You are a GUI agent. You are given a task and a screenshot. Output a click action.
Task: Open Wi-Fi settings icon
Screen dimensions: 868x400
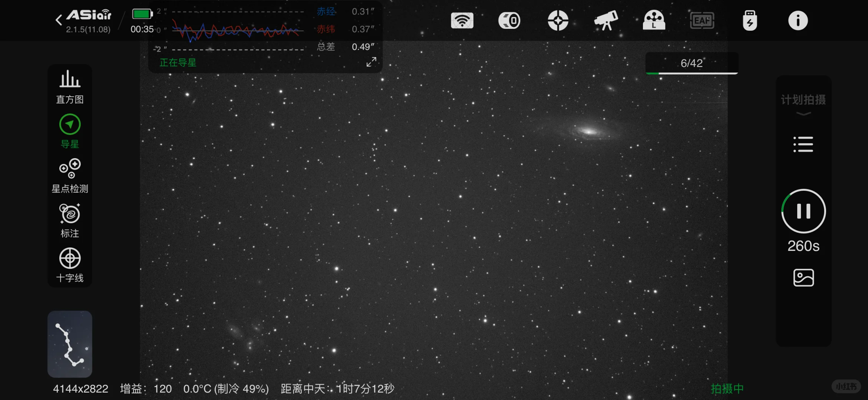pos(462,20)
